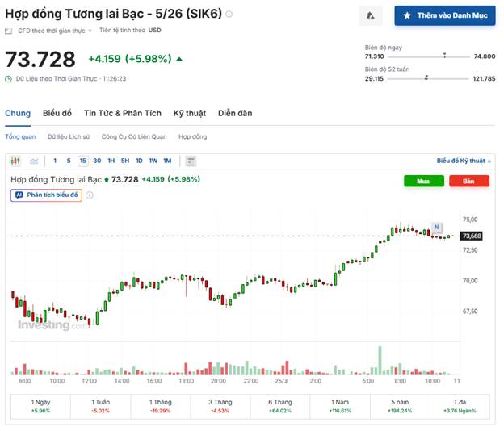Click the day low value 71.310
504x431 pixels.
[x=375, y=56]
